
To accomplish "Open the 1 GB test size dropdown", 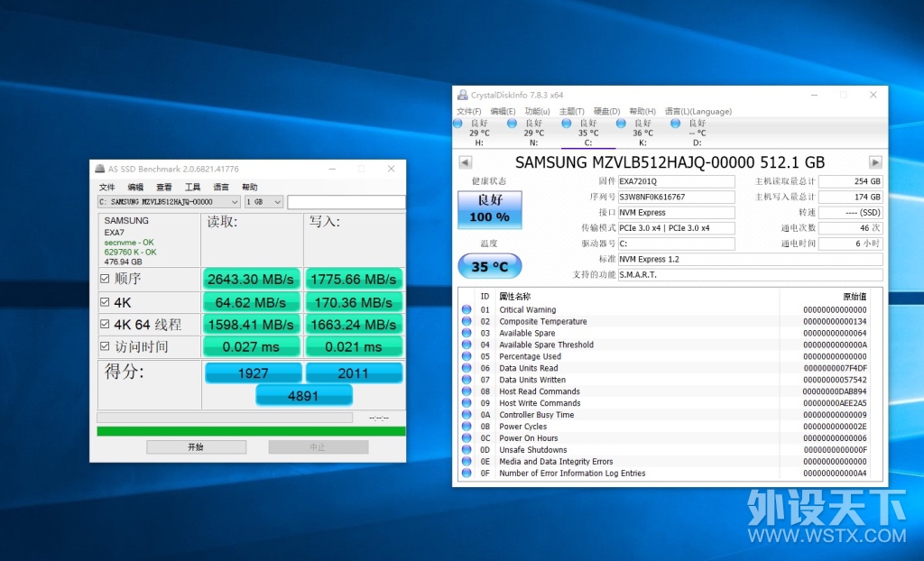I will 263,202.
